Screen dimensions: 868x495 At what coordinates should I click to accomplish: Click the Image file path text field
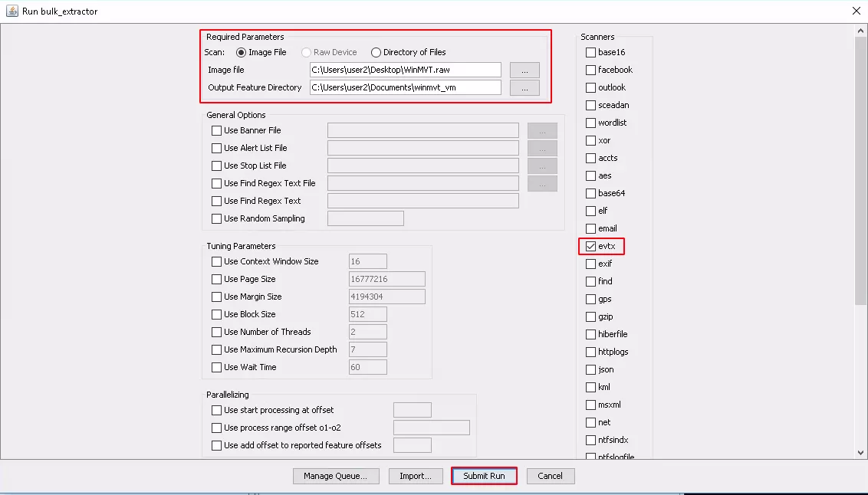pos(405,70)
